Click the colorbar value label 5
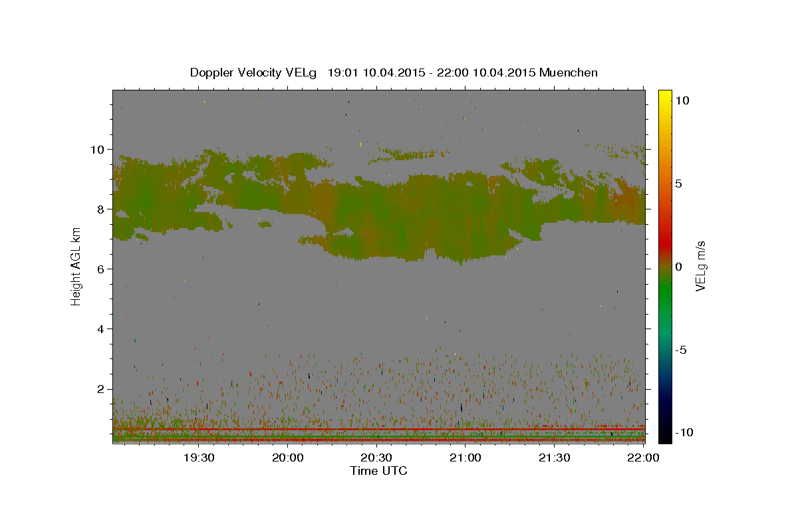Image resolution: width=798 pixels, height=532 pixels. coord(679,184)
